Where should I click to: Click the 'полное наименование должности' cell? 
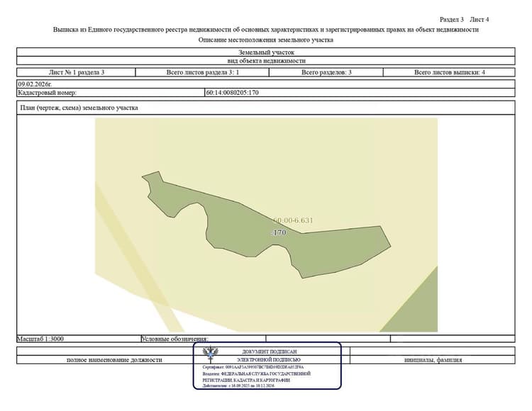coord(114,360)
